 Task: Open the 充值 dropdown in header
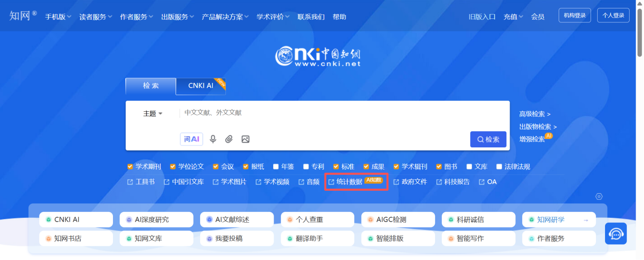pyautogui.click(x=513, y=17)
